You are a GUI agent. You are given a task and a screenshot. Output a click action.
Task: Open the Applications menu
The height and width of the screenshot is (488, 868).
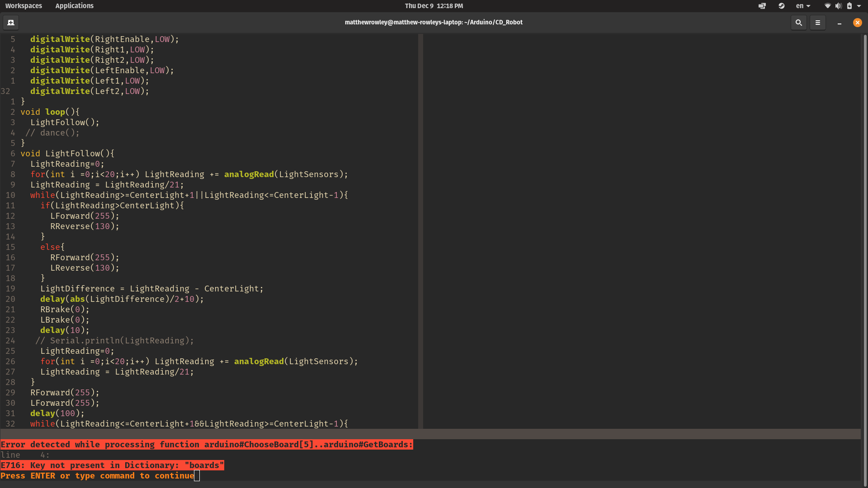74,6
